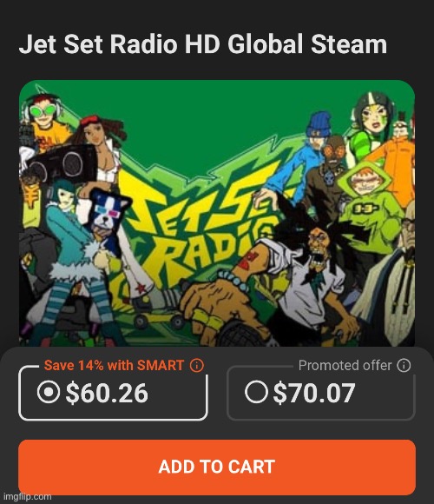
Task: Click the Promoted offer label
Action: (x=345, y=366)
